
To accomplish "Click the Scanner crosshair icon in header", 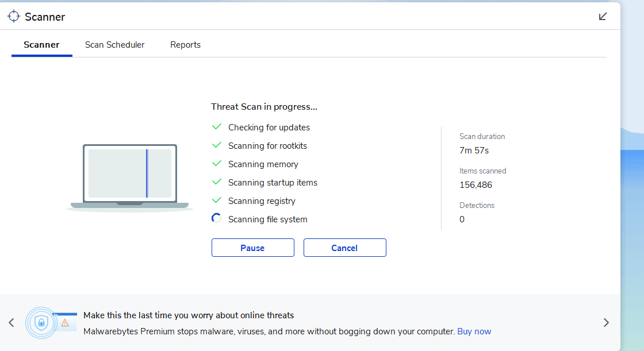I will point(14,17).
